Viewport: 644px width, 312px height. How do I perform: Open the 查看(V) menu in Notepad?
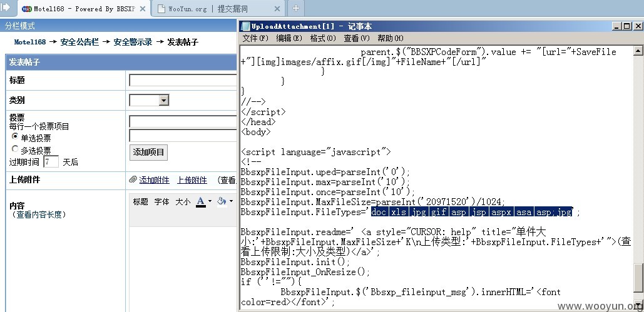pyautogui.click(x=357, y=38)
